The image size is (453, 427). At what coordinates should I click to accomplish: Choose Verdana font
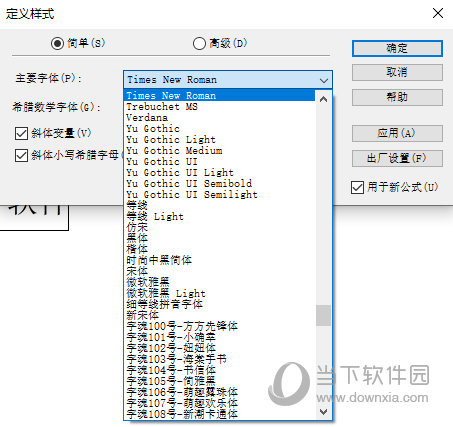point(220,118)
